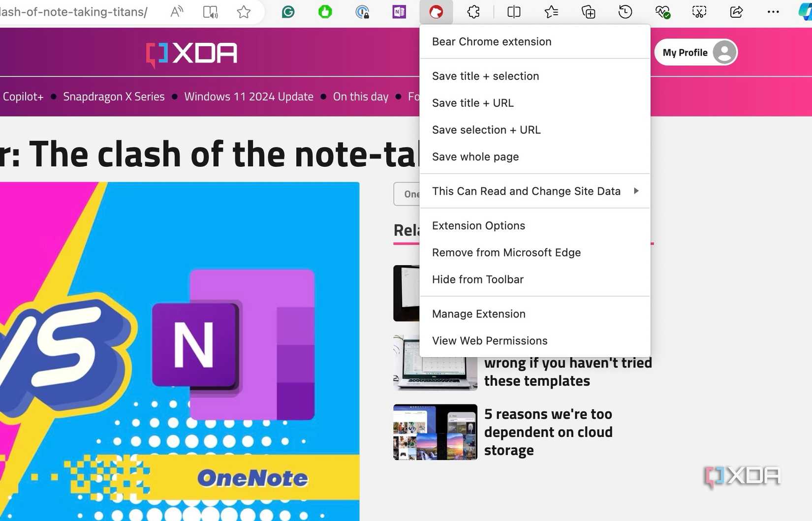Open the Share menu
Image resolution: width=812 pixels, height=521 pixels.
(736, 12)
